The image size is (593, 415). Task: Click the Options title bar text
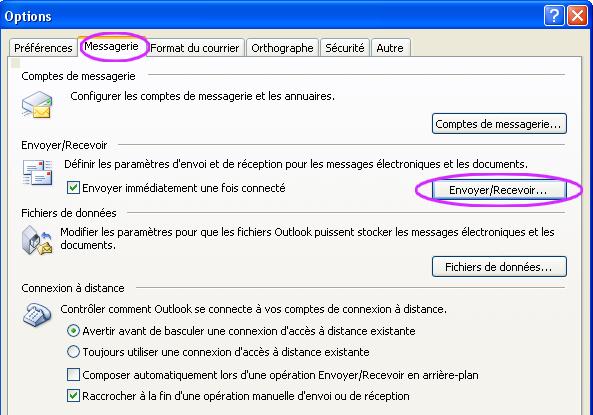(x=28, y=17)
